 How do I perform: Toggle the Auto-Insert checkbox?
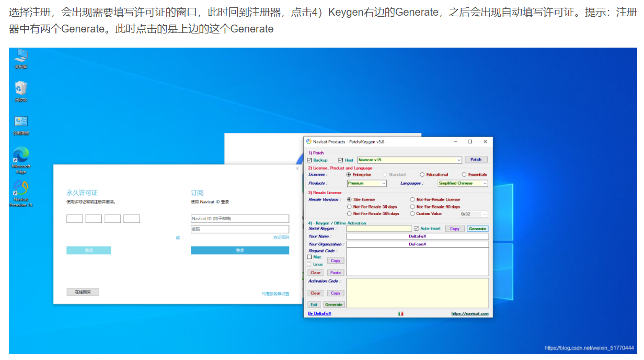416,229
